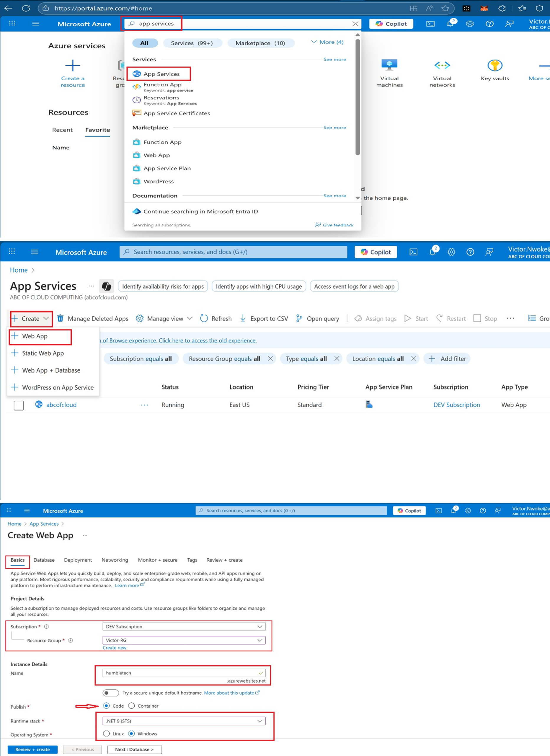This screenshot has width=550, height=756.
Task: Click the Copilot button in App Services screenshot
Action: click(376, 252)
